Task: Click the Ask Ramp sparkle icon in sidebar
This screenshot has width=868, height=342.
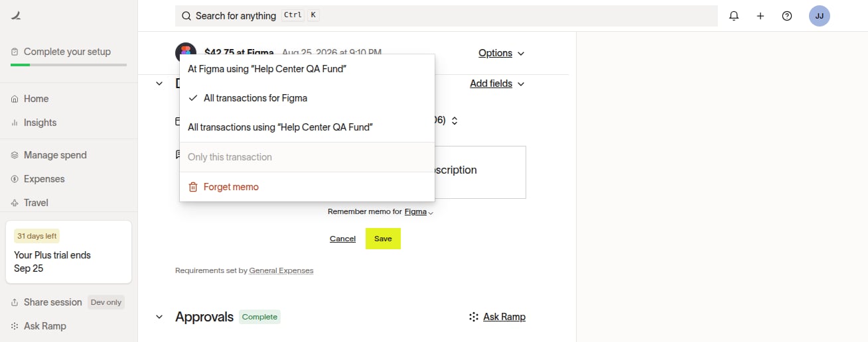Action: click(15, 326)
